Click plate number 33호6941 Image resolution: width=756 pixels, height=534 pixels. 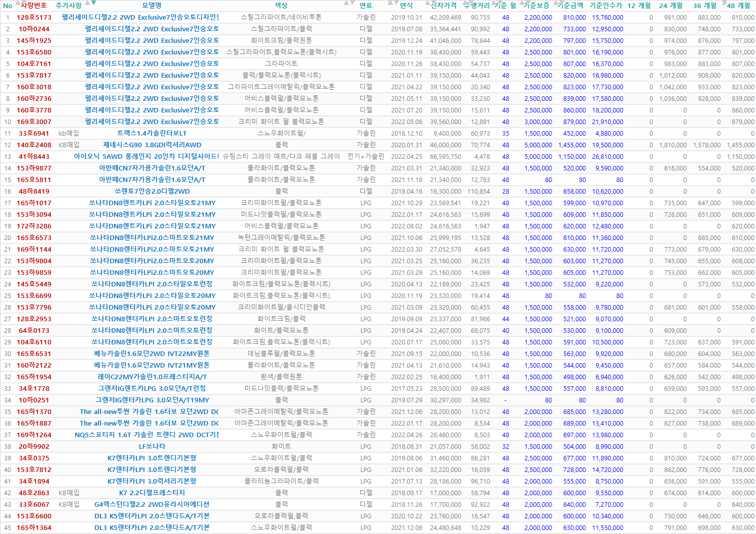pyautogui.click(x=34, y=133)
